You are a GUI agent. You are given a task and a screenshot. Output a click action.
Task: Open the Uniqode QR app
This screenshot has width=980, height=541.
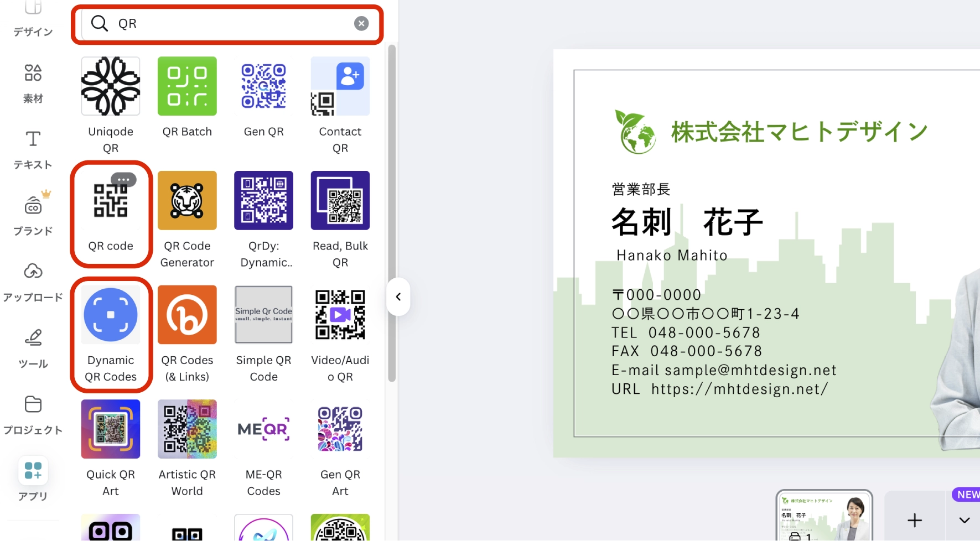111,106
